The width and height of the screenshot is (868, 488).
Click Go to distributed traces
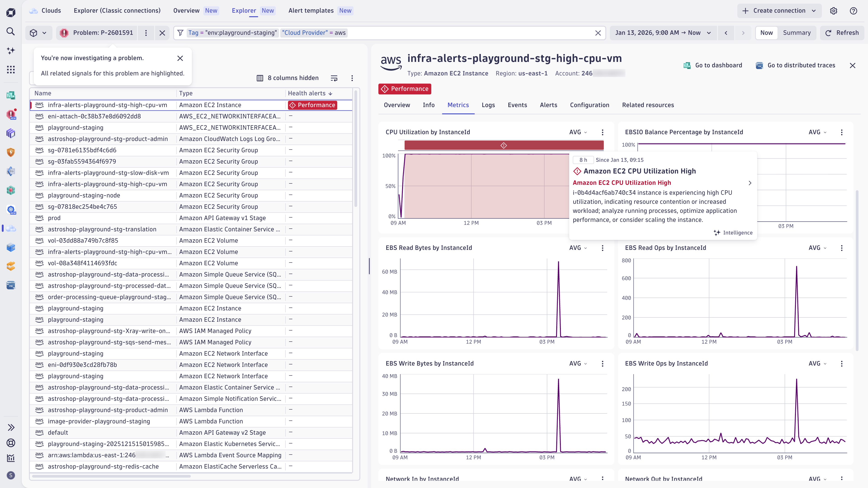[796, 65]
